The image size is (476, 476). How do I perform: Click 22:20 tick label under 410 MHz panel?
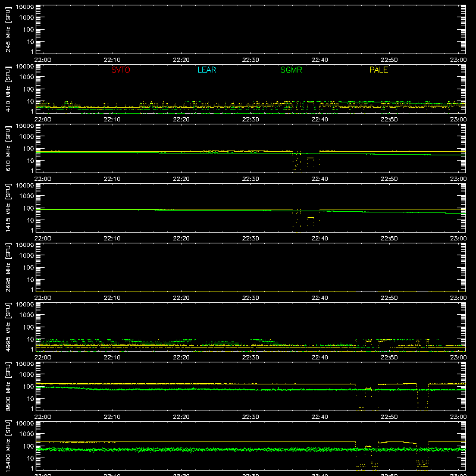pos(181,120)
